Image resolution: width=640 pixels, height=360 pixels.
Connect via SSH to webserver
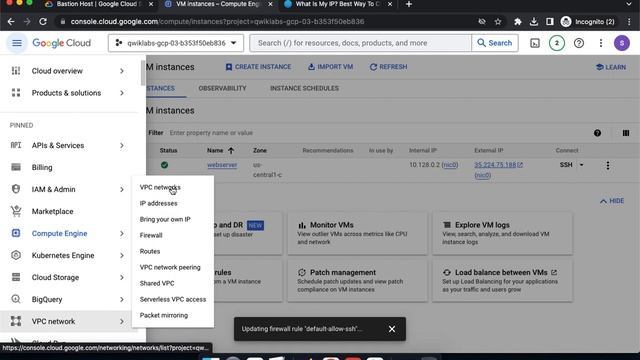pos(566,165)
